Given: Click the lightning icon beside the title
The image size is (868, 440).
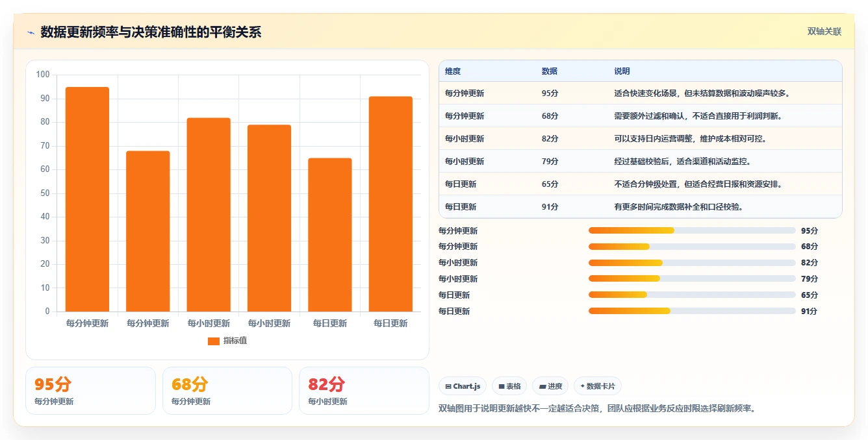Looking at the screenshot, I should point(31,32).
